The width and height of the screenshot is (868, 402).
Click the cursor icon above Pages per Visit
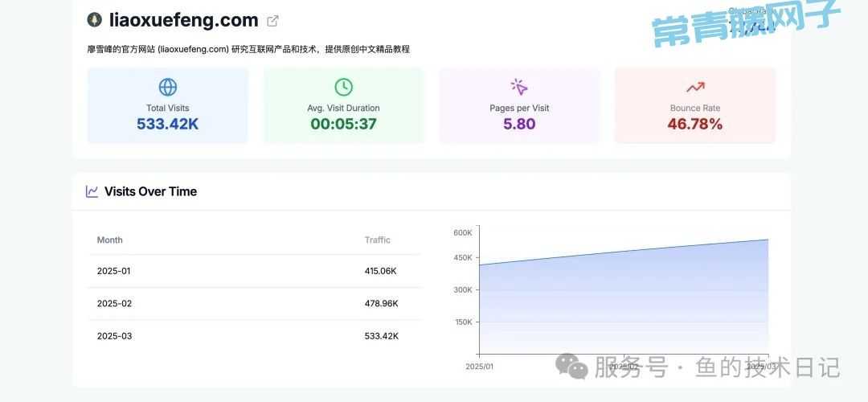coord(519,87)
